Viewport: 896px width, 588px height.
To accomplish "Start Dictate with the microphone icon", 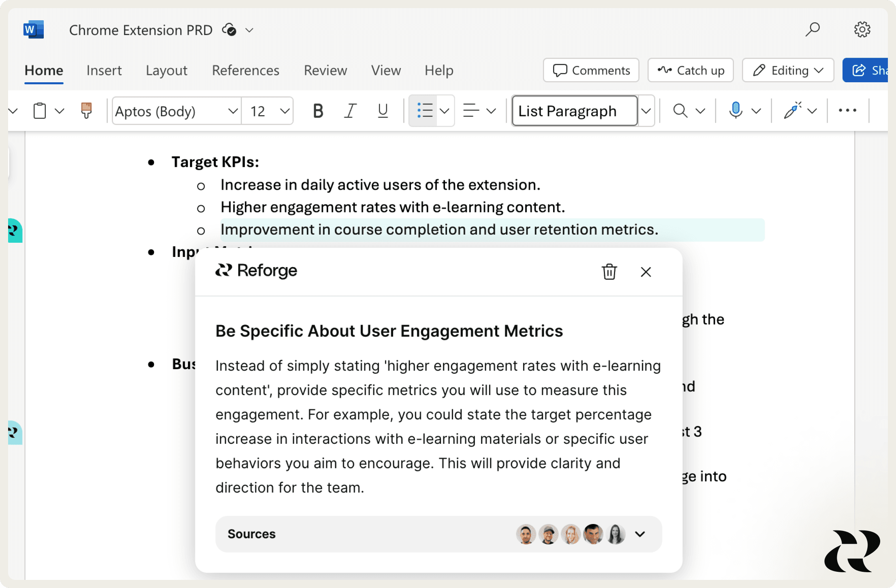I will tap(735, 111).
